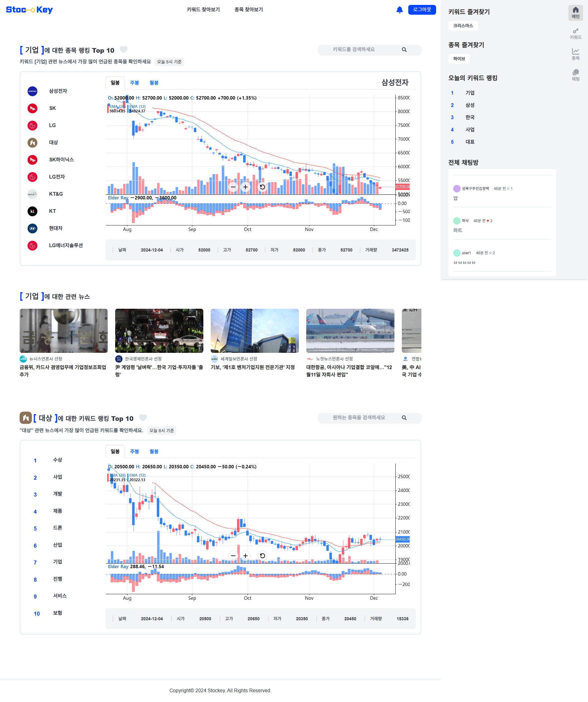Focus the 원하는 종목을 검색하세요 input
The image size is (588, 702).
click(x=359, y=417)
